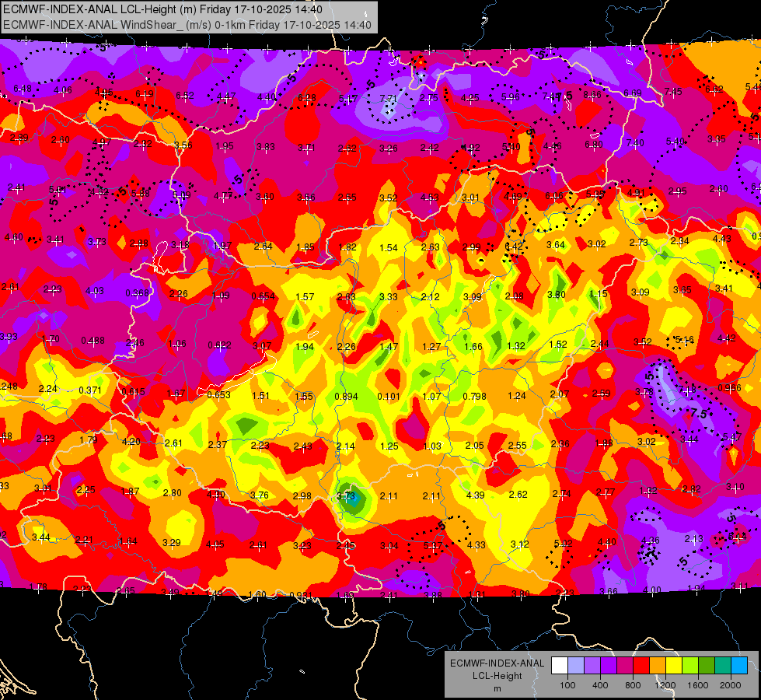This screenshot has width=761, height=700.
Task: Click the 8.66 wind shear value
Action: [592, 95]
